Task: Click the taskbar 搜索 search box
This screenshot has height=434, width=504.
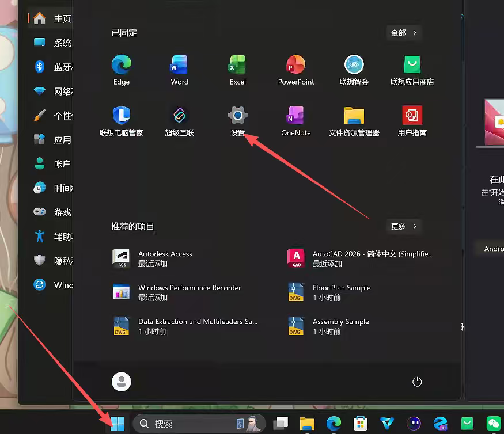Action: (190, 424)
